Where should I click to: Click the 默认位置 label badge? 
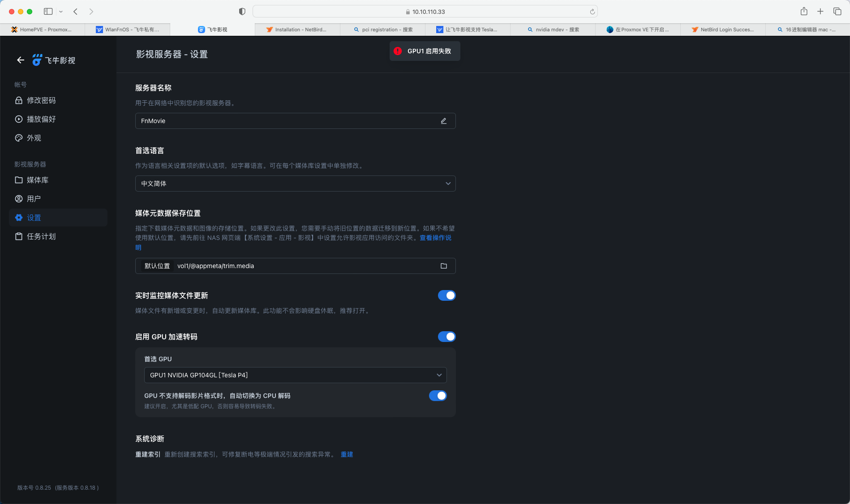[x=157, y=266]
